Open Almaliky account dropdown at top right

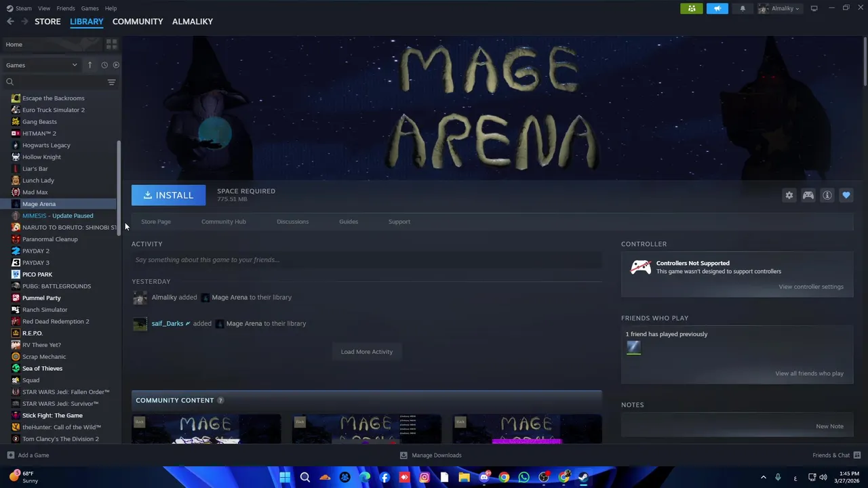779,8
